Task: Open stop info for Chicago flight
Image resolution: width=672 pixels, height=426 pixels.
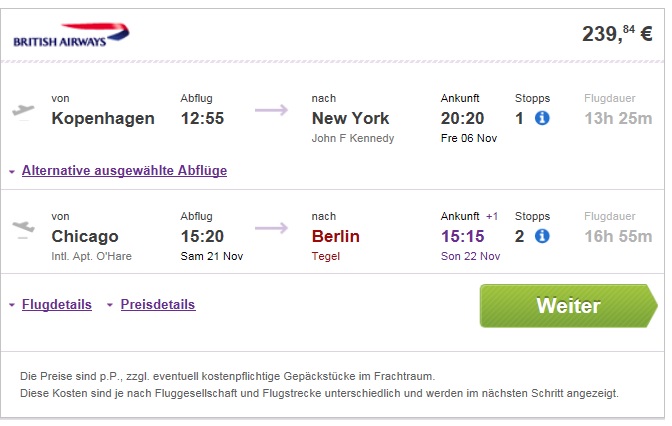Action: point(542,236)
